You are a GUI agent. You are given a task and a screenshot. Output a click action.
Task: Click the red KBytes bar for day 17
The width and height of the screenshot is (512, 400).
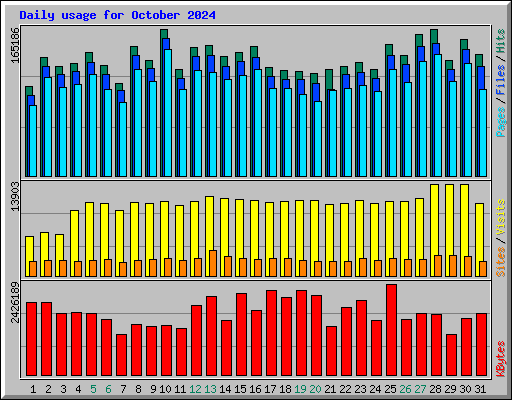click(x=272, y=333)
